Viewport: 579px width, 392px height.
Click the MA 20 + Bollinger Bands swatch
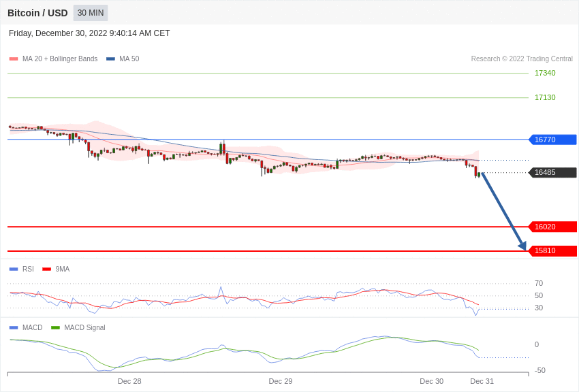pos(14,59)
